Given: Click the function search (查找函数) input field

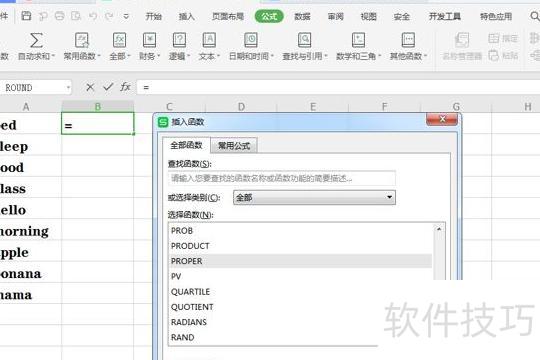Looking at the screenshot, I should 282,178.
